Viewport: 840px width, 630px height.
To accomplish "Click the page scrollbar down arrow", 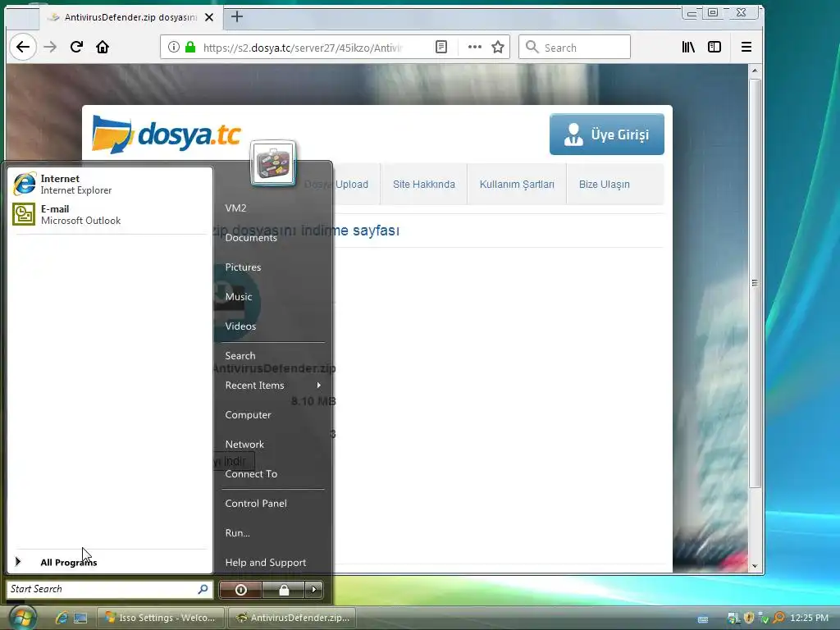I will [755, 566].
